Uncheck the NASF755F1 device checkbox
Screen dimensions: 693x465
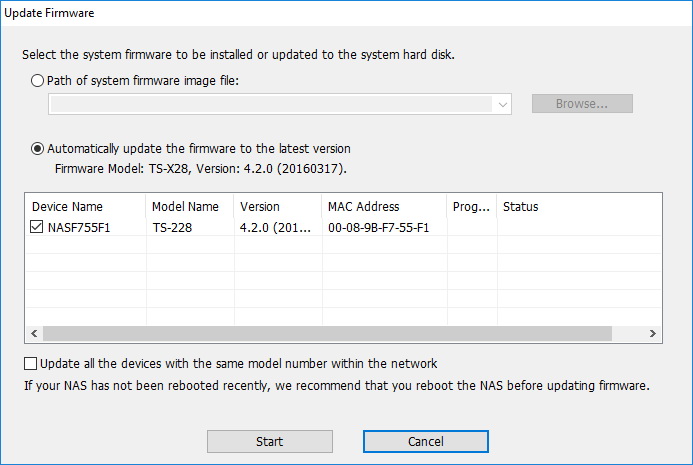coord(38,228)
